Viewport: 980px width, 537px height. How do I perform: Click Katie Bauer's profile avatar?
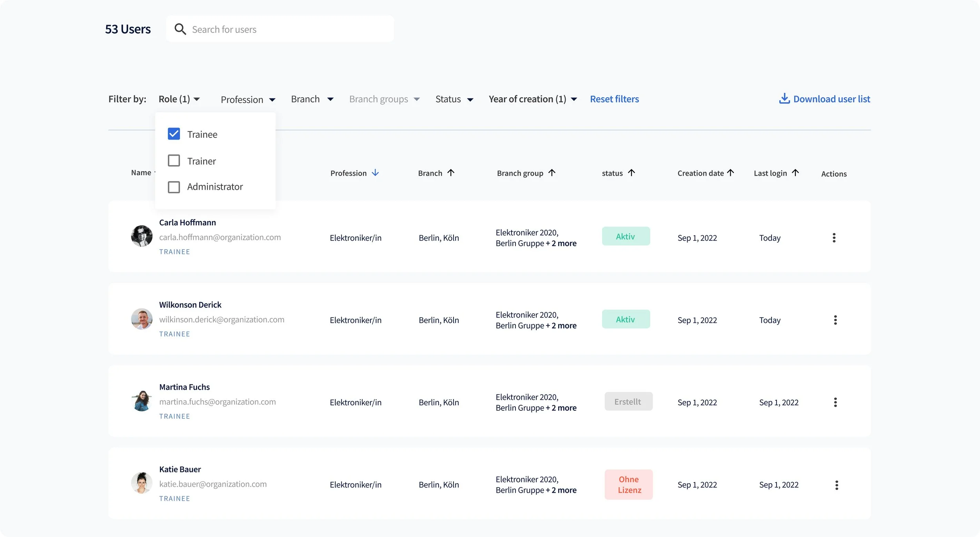point(142,483)
